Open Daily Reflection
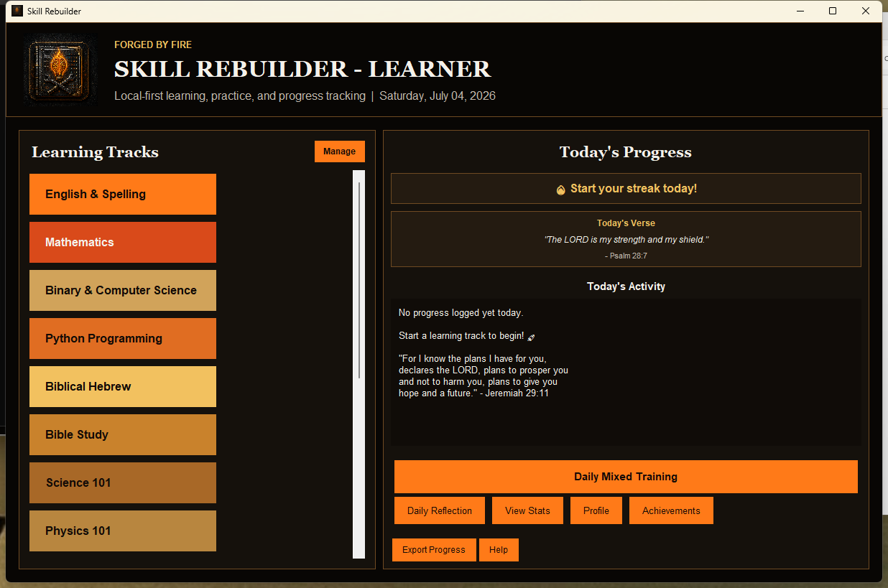The height and width of the screenshot is (588, 888). [440, 510]
